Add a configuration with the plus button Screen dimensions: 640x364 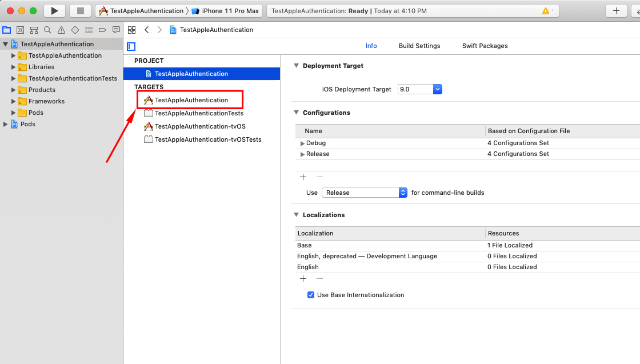pos(303,177)
